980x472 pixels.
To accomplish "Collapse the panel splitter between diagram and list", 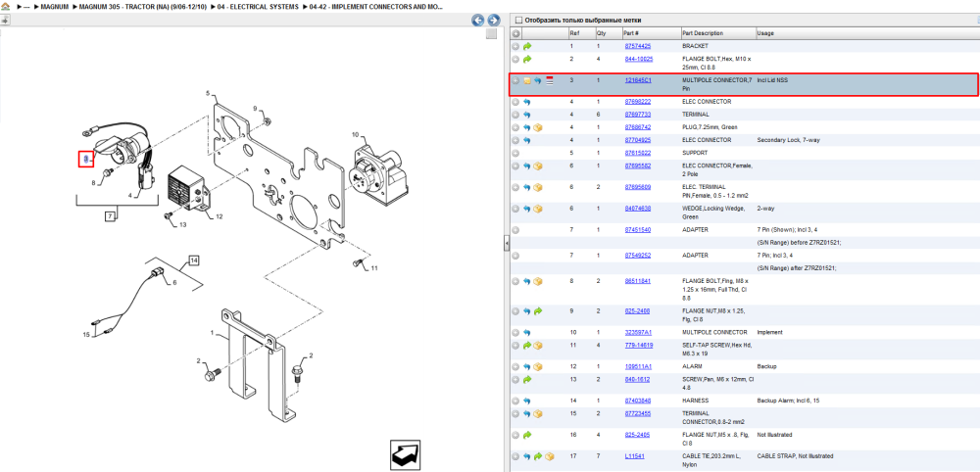I will point(507,244).
